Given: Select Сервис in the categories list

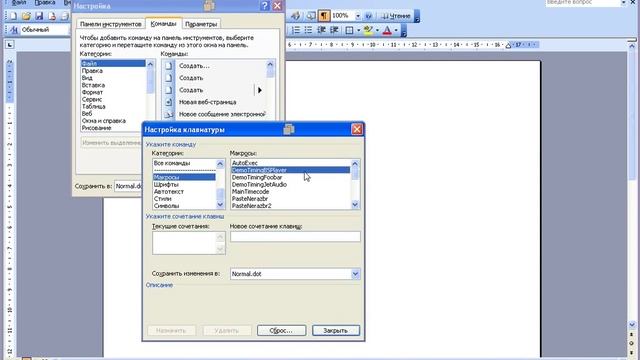Looking at the screenshot, I should [x=113, y=99].
